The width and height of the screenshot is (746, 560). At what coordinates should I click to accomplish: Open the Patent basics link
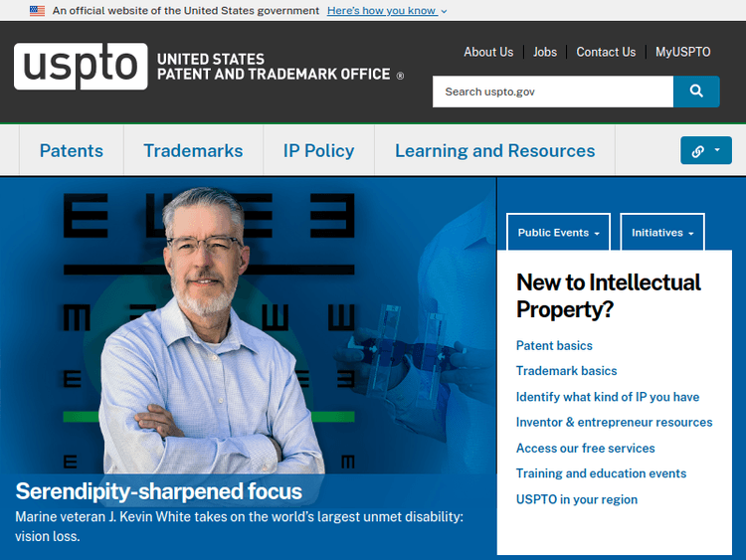pos(554,345)
